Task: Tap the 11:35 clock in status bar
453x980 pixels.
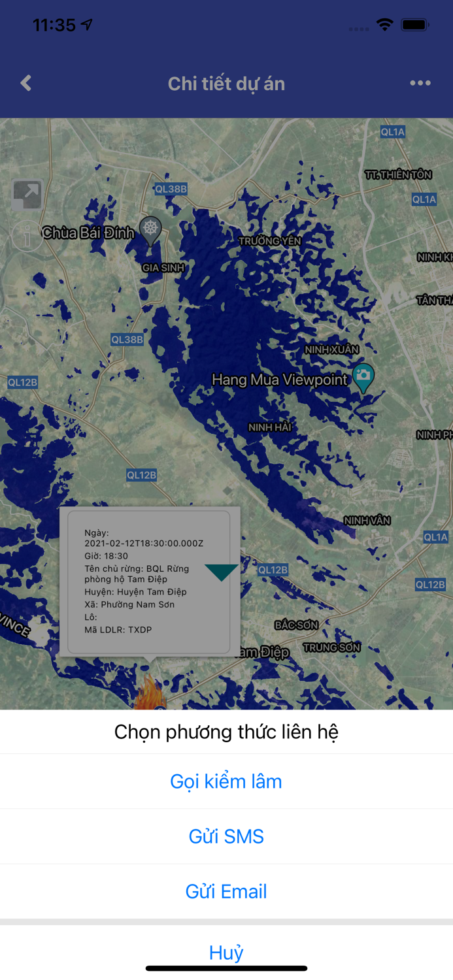Action: pyautogui.click(x=54, y=25)
